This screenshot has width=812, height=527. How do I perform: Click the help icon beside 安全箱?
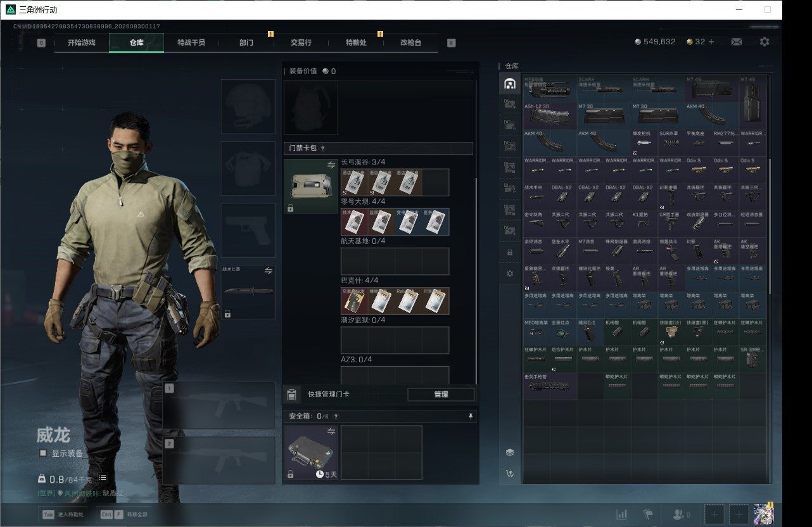pyautogui.click(x=336, y=416)
